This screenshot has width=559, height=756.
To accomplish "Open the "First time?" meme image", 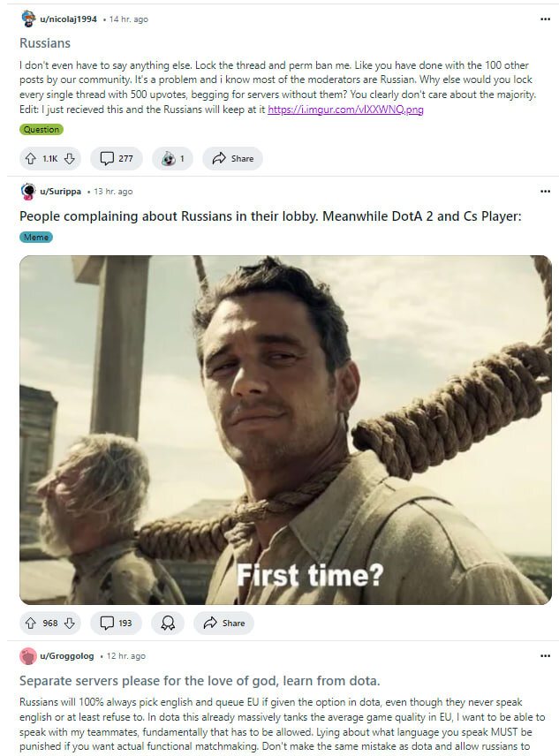I will (285, 430).
